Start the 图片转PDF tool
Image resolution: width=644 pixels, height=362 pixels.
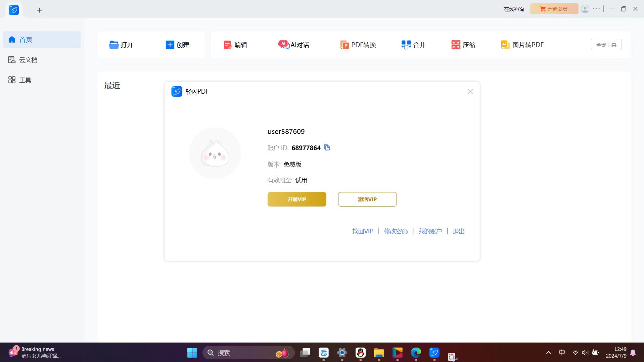pyautogui.click(x=522, y=45)
